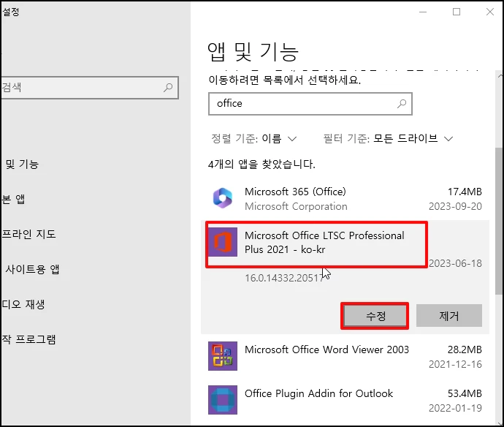Close the settings window
This screenshot has height=427, width=504.
pos(490,12)
